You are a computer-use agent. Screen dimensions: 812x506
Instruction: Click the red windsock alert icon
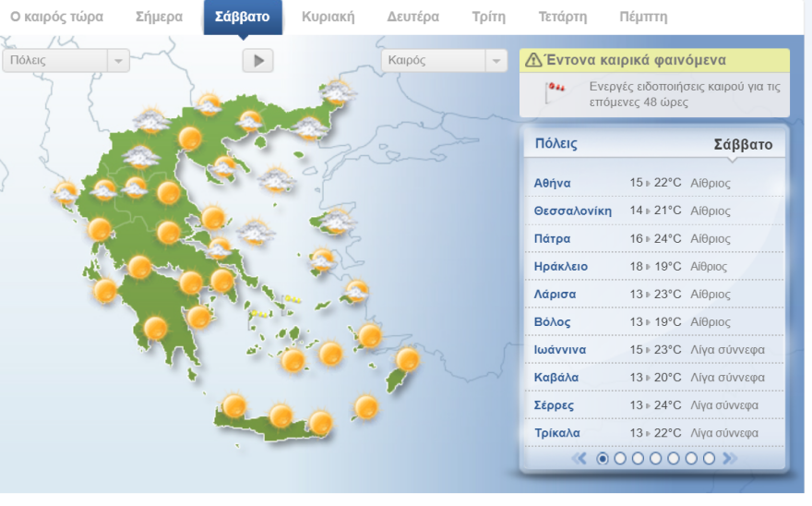555,90
